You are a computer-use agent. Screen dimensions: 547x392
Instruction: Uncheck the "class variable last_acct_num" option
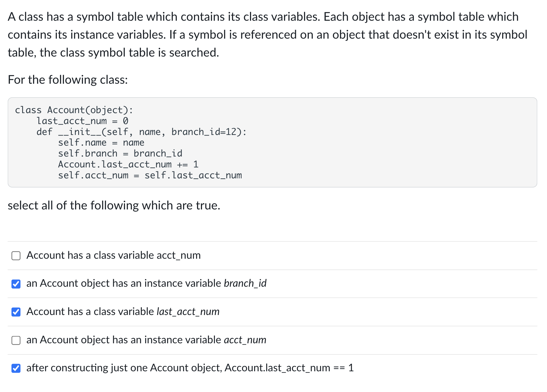click(x=16, y=312)
